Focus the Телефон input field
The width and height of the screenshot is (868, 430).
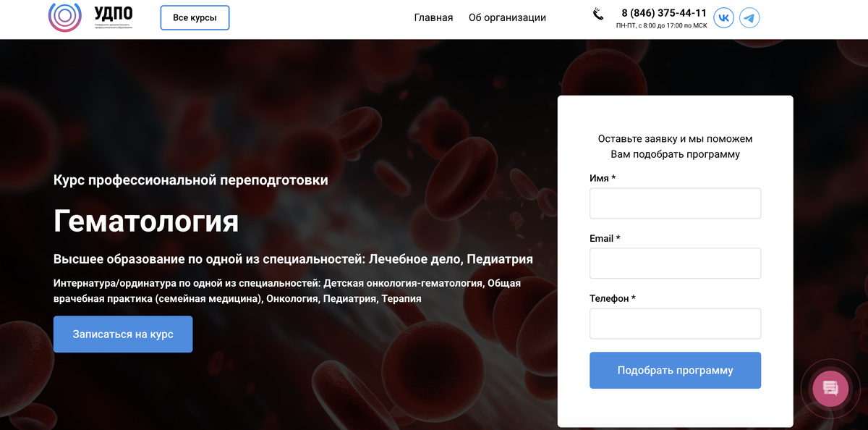point(675,324)
